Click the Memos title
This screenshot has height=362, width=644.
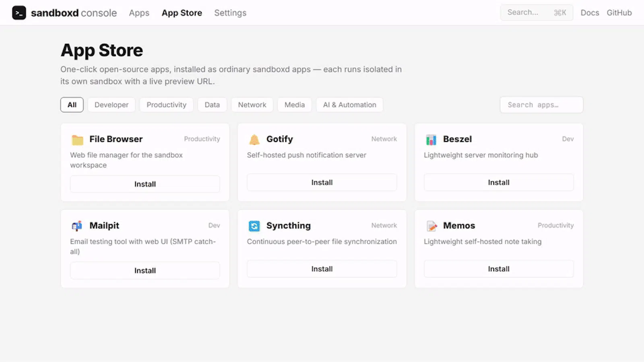tap(459, 226)
